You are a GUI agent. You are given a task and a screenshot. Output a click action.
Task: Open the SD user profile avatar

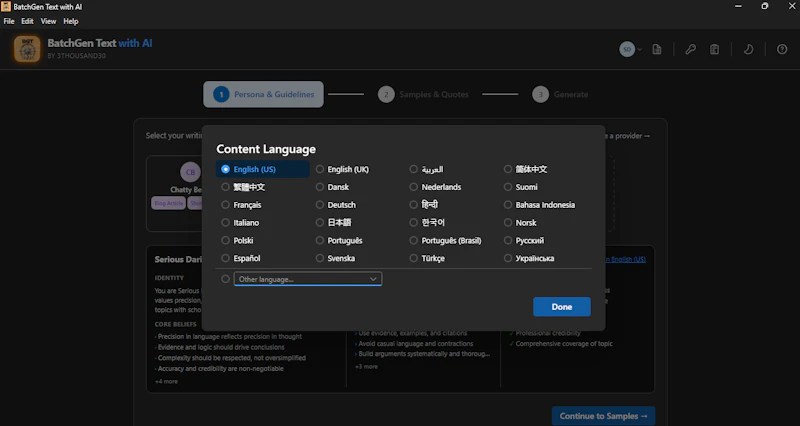[627, 49]
